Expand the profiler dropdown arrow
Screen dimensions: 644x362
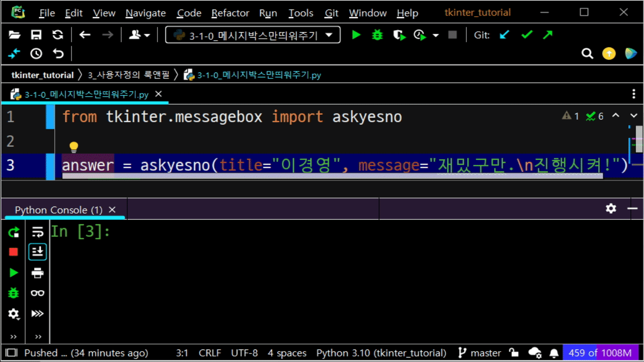436,35
